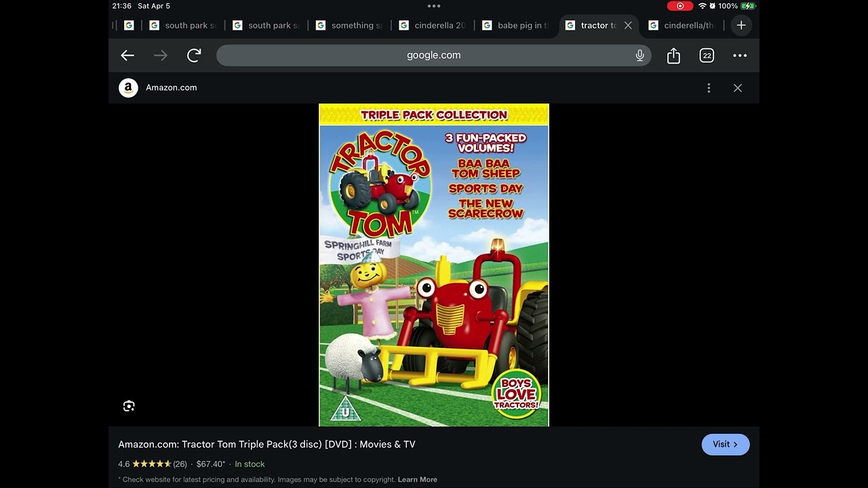Click the (26) review count

[x=180, y=464]
